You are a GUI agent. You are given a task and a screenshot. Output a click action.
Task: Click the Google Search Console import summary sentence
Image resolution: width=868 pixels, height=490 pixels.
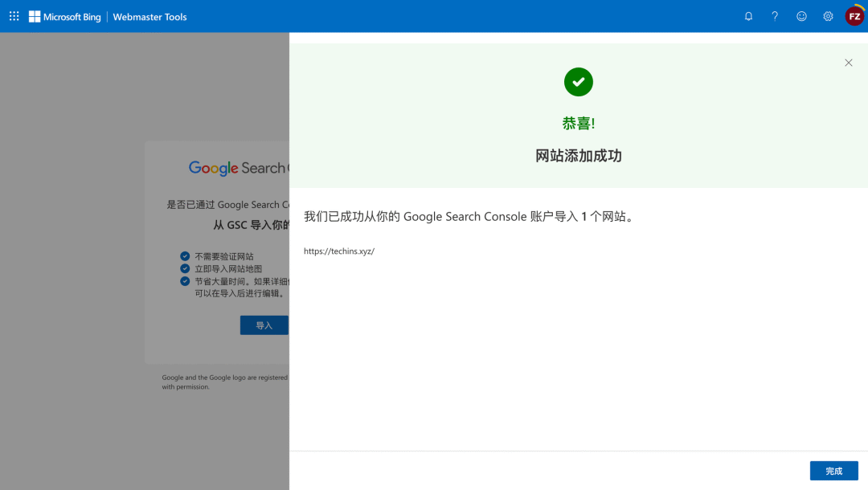point(470,216)
